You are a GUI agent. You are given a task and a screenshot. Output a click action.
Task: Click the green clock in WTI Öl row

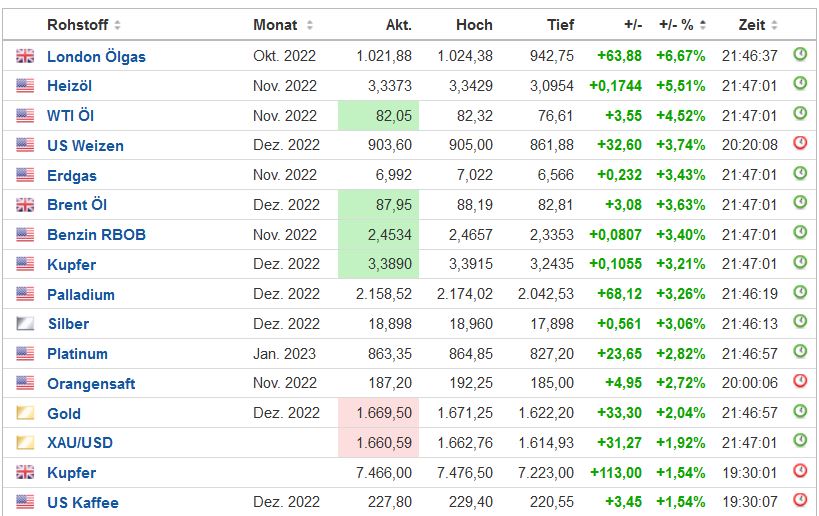pos(800,114)
